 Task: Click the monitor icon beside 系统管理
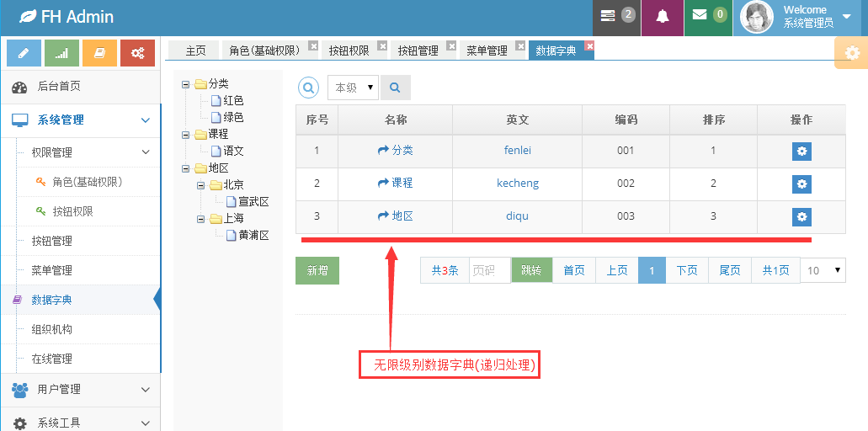(x=19, y=120)
